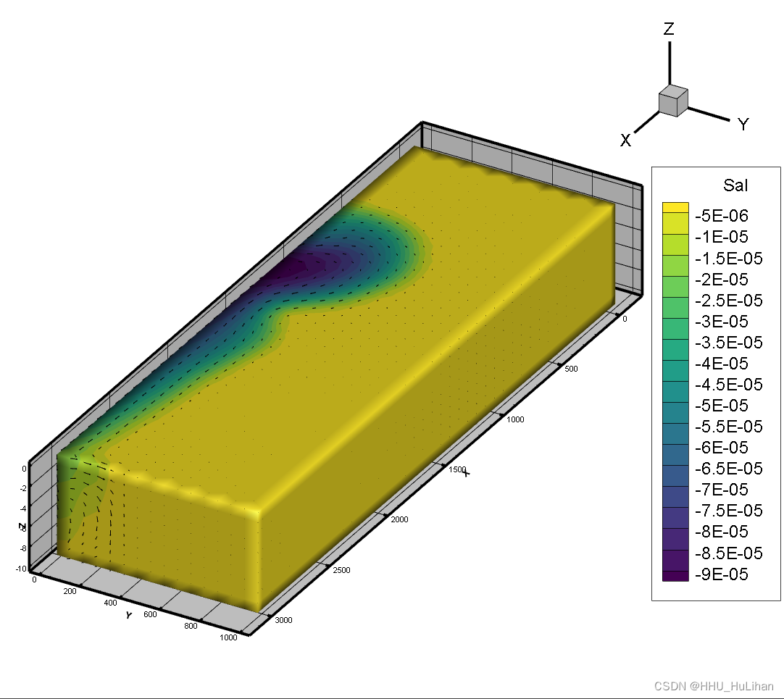Click legend value -6.5E-05
Image resolution: width=784 pixels, height=699 pixels.
[x=728, y=469]
